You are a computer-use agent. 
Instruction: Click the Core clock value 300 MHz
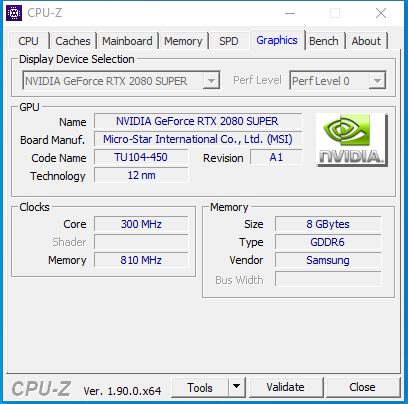141,224
